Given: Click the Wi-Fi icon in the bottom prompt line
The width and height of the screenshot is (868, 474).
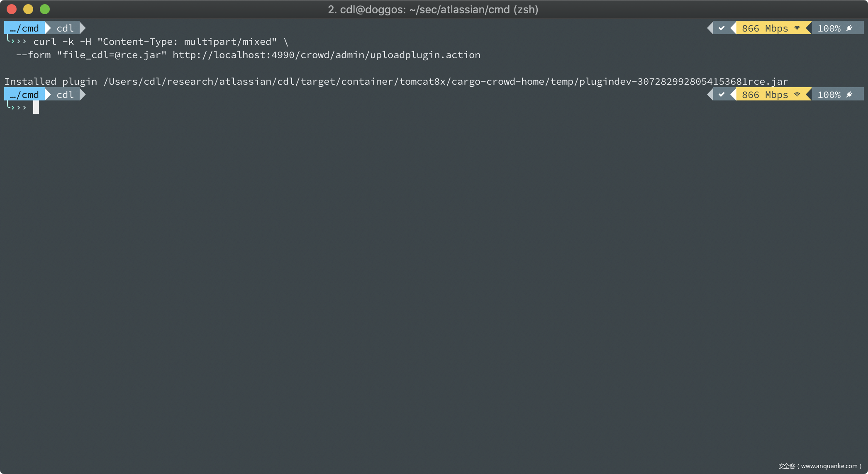Looking at the screenshot, I should point(797,95).
